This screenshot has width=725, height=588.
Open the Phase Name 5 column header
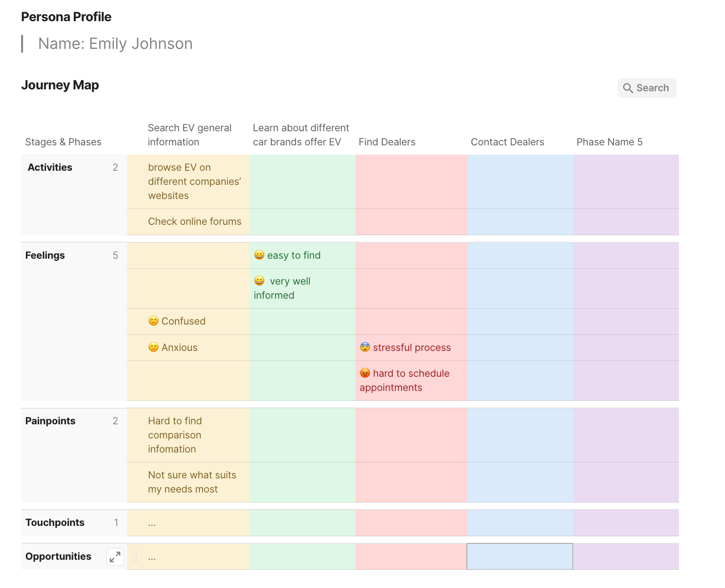(x=609, y=142)
